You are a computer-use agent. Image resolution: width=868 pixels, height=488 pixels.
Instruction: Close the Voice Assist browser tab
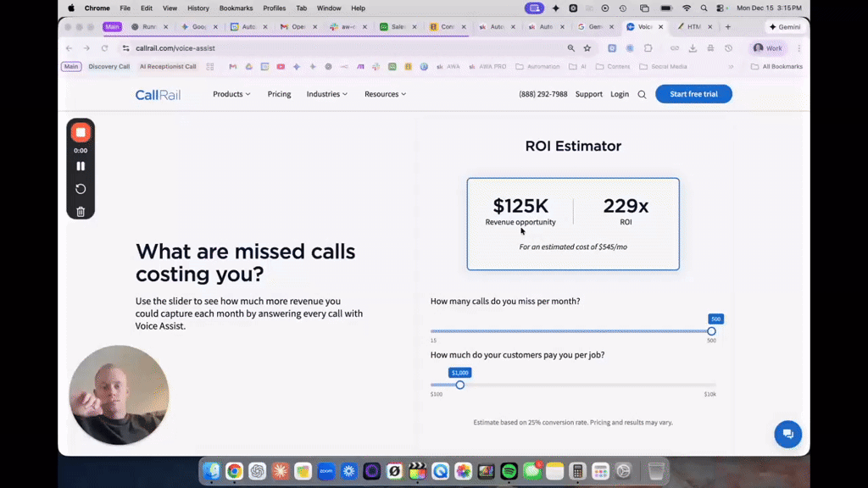tap(661, 26)
